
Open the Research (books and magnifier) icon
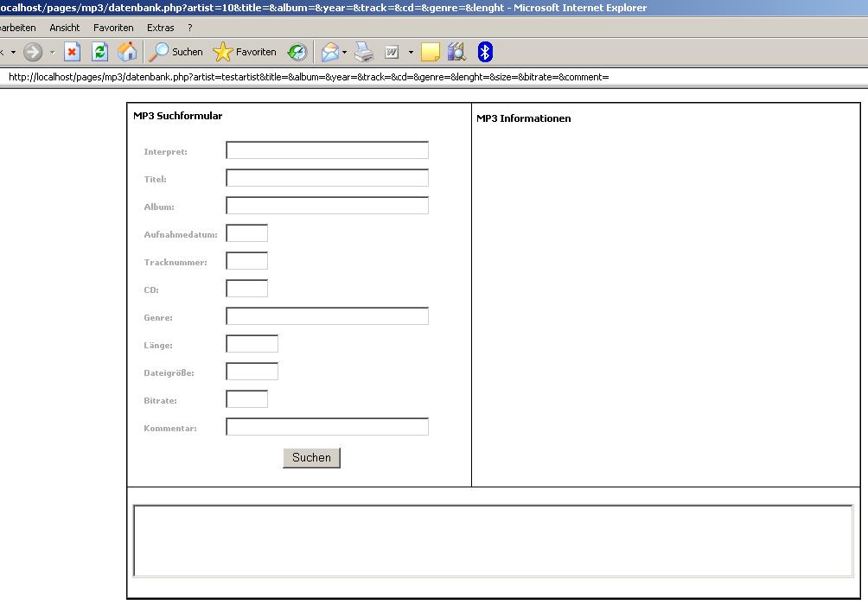[x=456, y=52]
